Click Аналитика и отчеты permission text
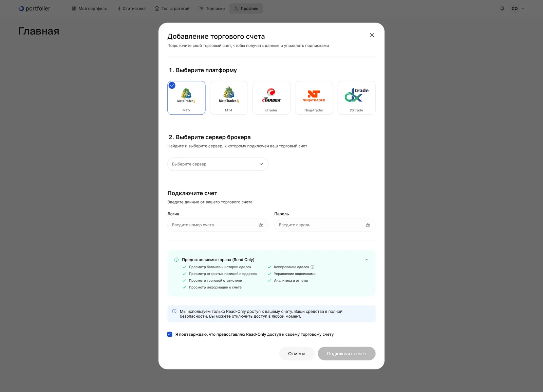 point(291,281)
